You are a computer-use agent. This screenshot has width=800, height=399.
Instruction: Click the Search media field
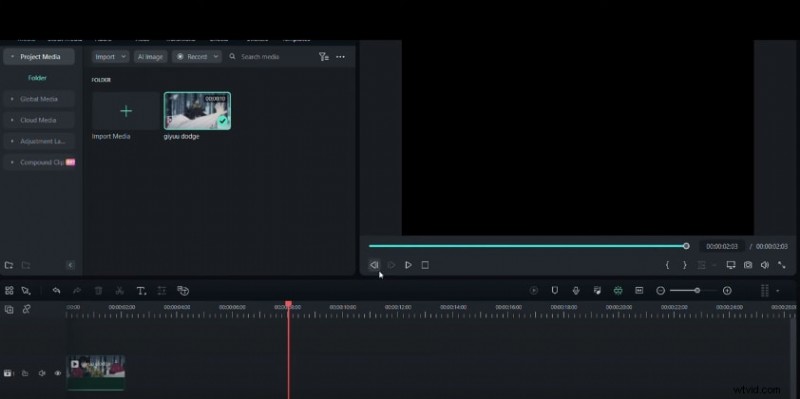[270, 57]
